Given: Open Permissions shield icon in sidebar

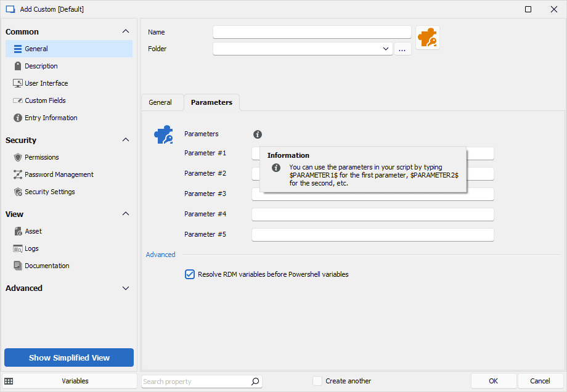Looking at the screenshot, I should 18,157.
